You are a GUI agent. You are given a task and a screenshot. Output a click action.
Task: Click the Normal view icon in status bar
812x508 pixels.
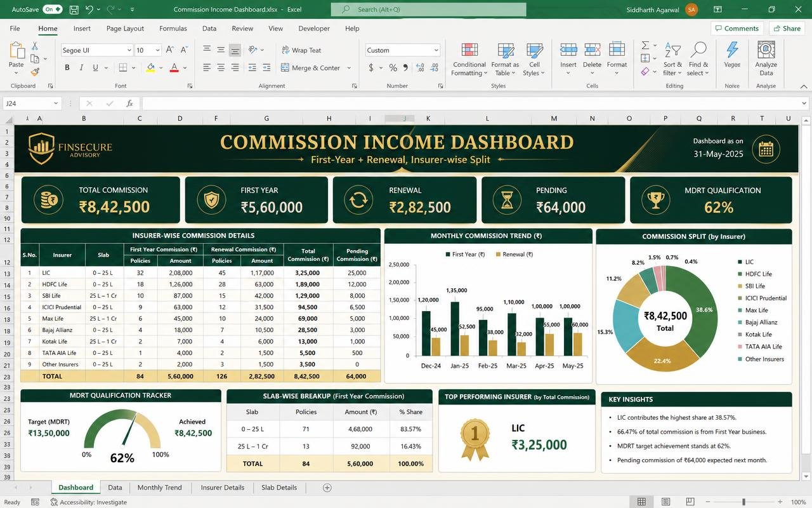[x=641, y=502]
